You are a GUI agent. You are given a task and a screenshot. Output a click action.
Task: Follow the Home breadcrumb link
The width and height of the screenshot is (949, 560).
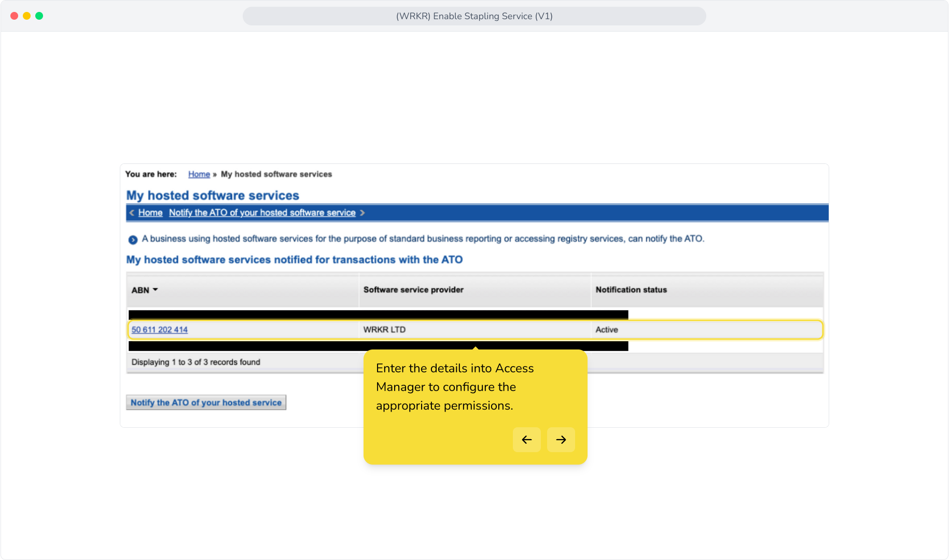pyautogui.click(x=199, y=174)
